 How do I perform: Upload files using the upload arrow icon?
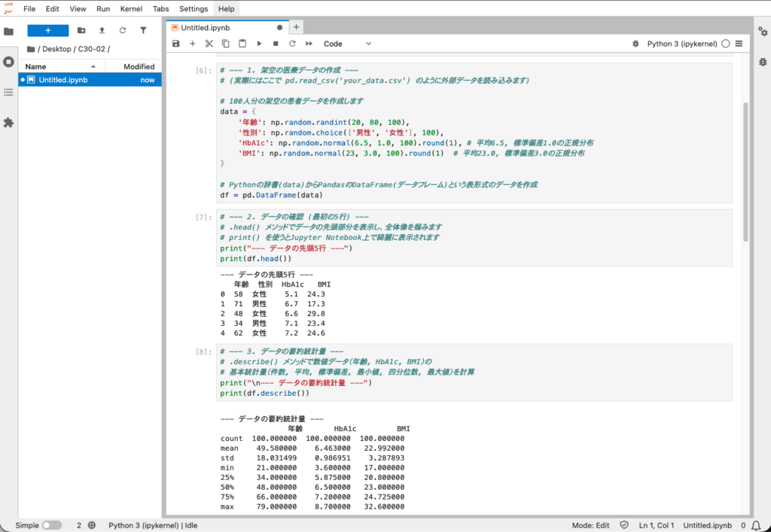[x=102, y=31]
